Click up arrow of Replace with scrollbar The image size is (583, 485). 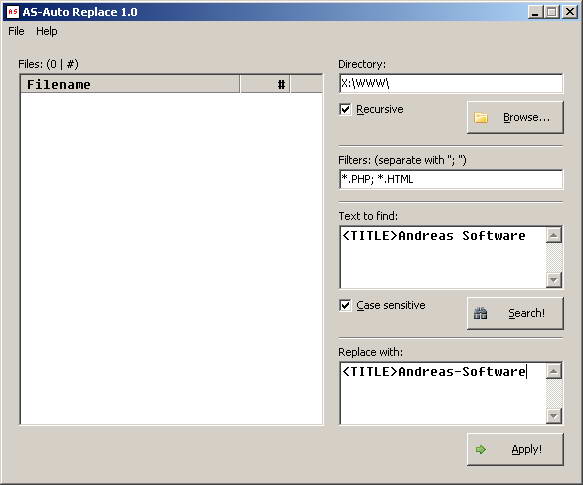(554, 371)
